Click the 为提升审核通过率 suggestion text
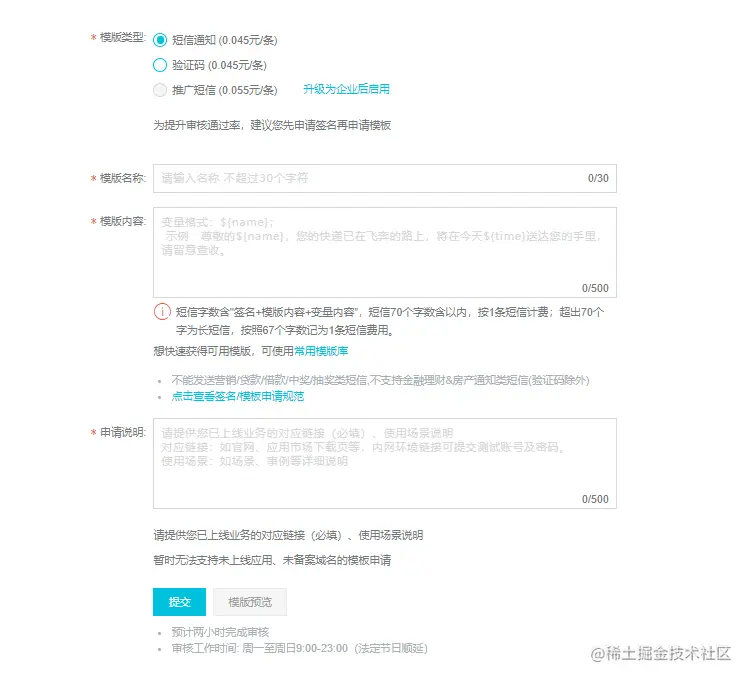 point(272,125)
